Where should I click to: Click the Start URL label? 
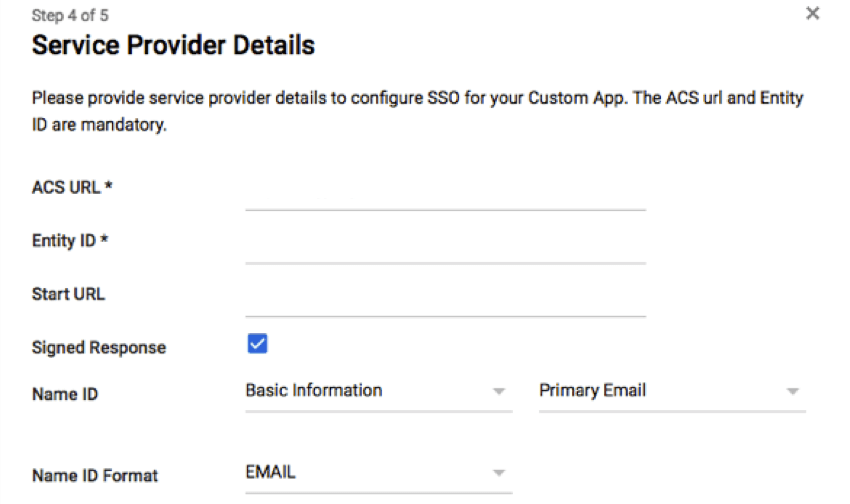click(68, 294)
